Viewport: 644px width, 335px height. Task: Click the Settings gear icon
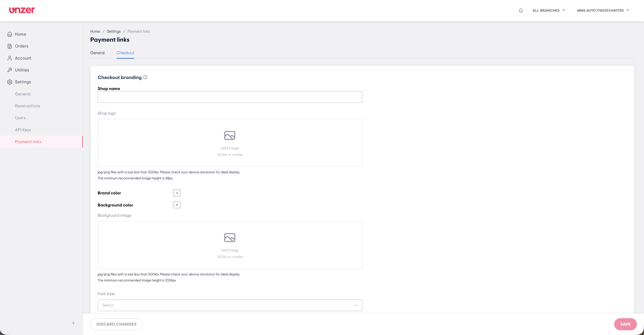pos(10,82)
